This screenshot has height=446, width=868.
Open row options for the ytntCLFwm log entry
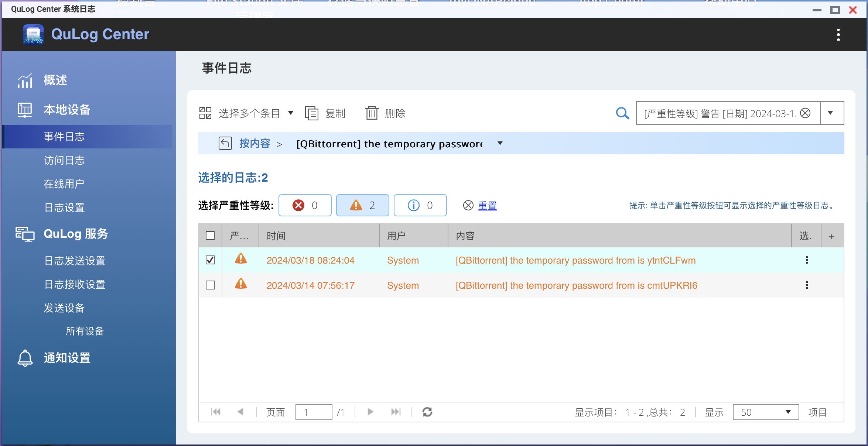click(x=807, y=260)
